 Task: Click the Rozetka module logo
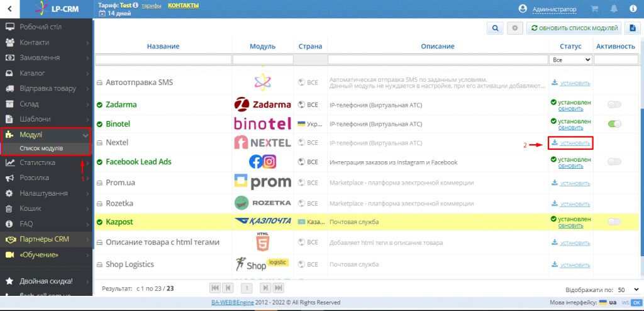(x=262, y=203)
